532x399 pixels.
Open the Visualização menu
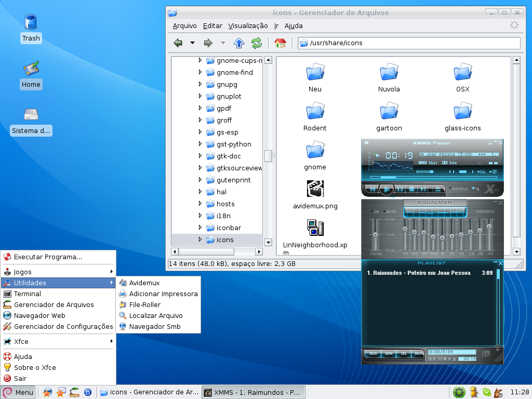pos(248,26)
